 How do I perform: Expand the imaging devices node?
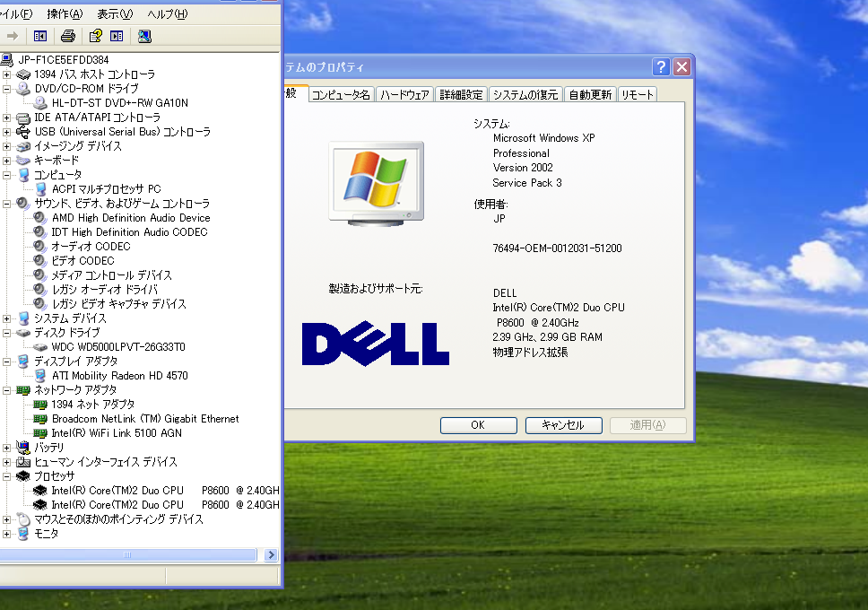(6, 146)
